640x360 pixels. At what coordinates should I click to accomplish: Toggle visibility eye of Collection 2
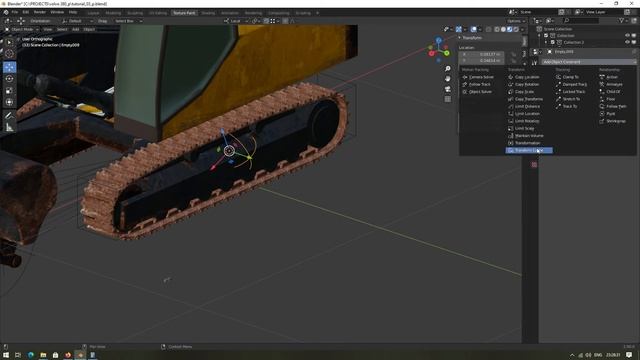pyautogui.click(x=627, y=42)
